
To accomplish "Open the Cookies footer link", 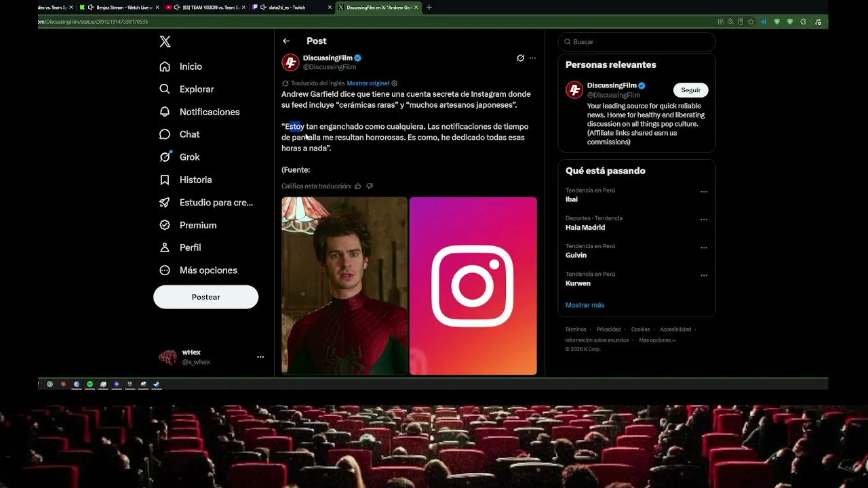I will coord(640,329).
